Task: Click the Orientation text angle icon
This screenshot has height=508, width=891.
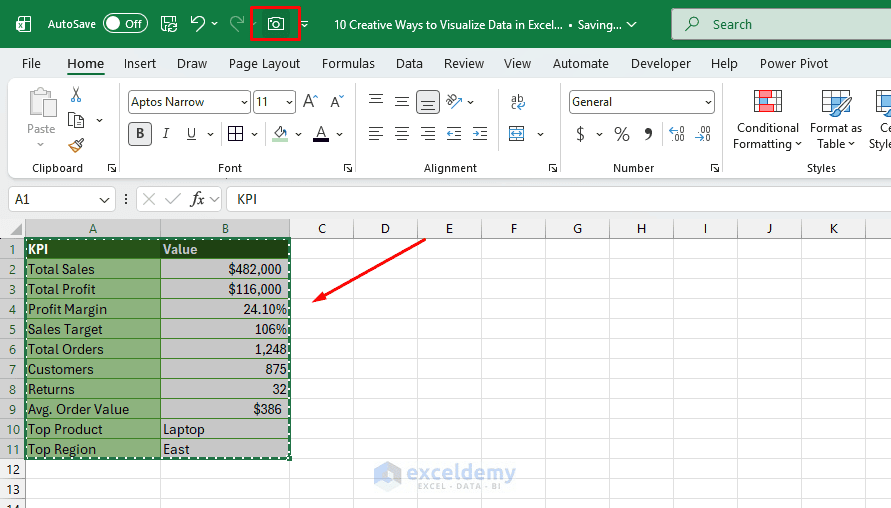Action: coord(454,102)
